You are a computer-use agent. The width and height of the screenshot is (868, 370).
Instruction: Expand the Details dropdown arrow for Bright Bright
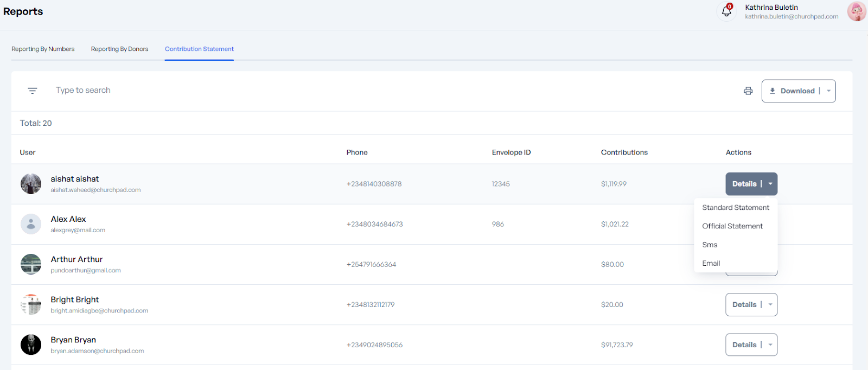click(770, 305)
